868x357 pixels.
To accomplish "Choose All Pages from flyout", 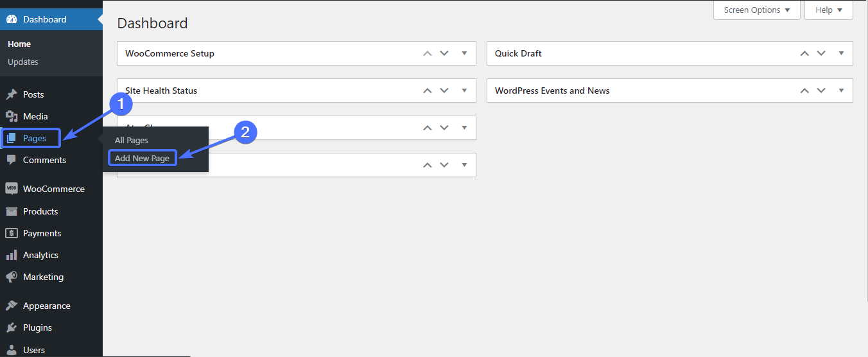I will click(x=132, y=140).
